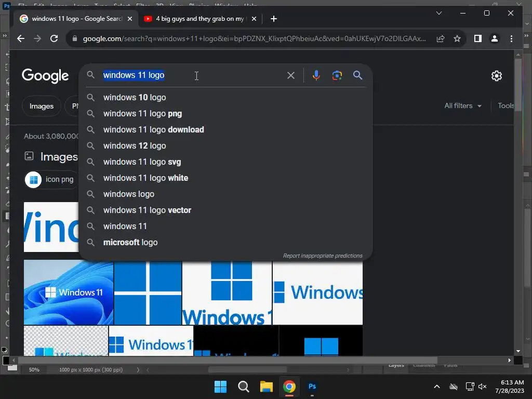The image size is (532, 399).
Task: Close the YouTube tab
Action: coord(254,19)
